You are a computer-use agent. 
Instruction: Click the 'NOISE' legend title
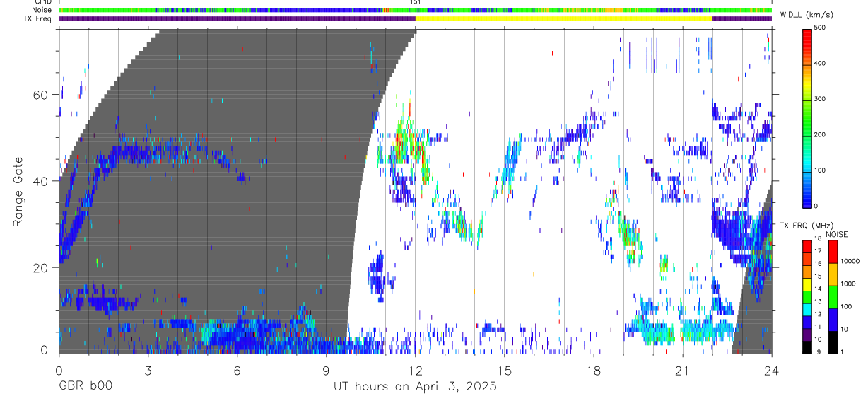point(836,234)
